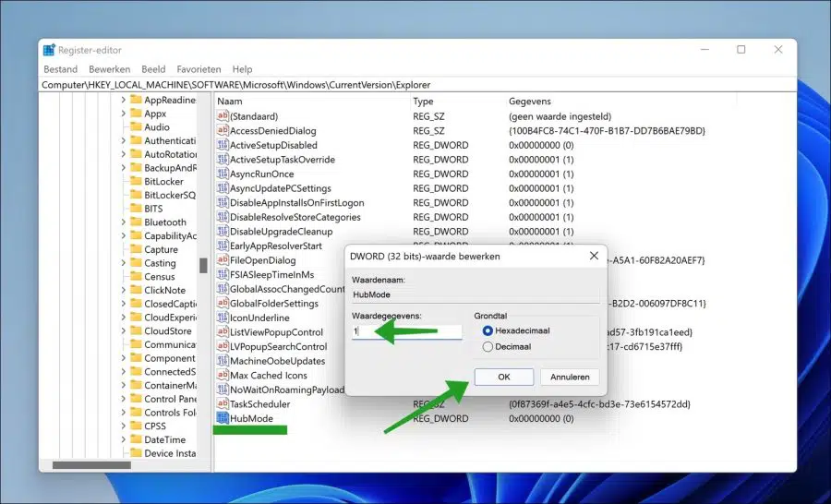The height and width of the screenshot is (504, 831).
Task: Select the CPSS tree item
Action: [155, 426]
